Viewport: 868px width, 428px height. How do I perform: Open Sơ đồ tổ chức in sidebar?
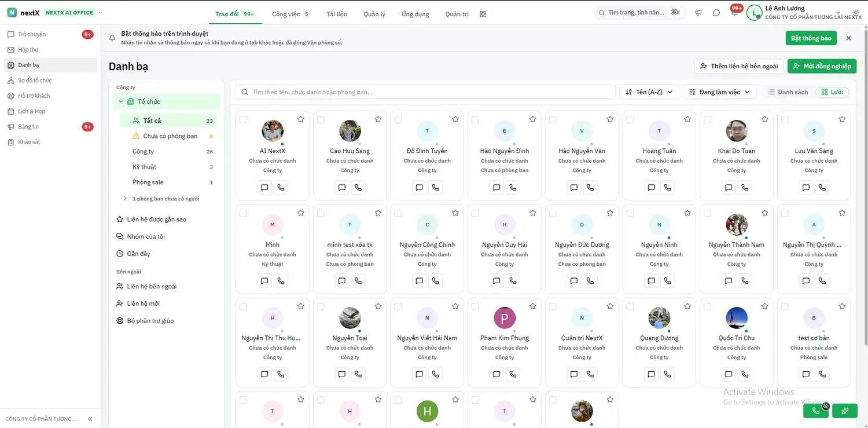tap(50, 81)
